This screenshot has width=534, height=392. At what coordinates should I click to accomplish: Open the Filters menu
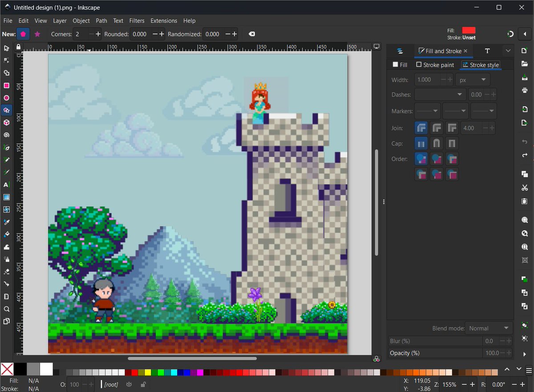tap(137, 20)
